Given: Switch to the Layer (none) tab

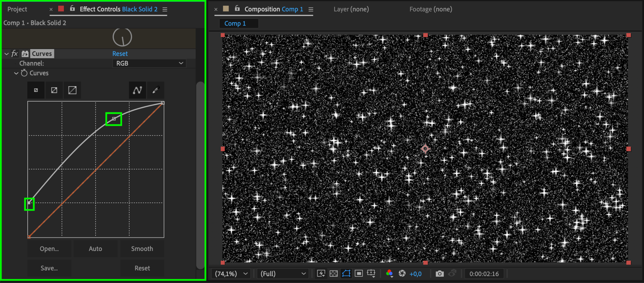Looking at the screenshot, I should [351, 9].
